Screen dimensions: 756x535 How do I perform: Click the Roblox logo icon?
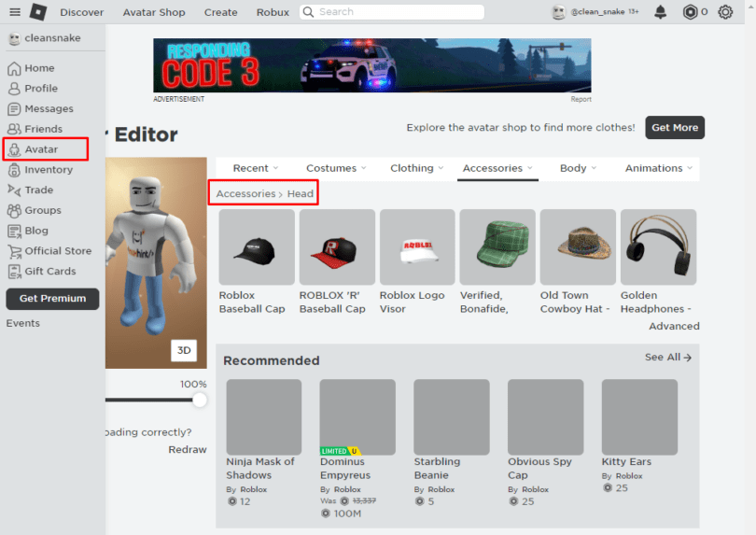click(38, 11)
